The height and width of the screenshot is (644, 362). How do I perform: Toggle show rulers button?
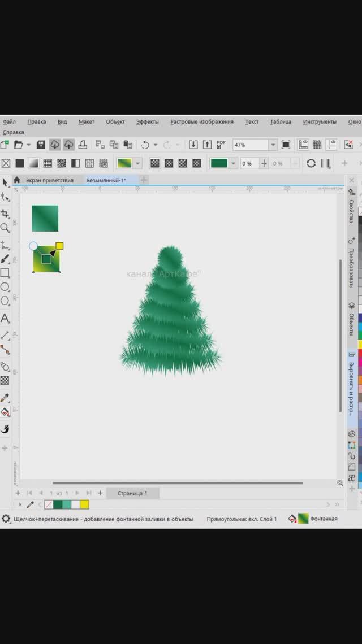click(x=303, y=145)
